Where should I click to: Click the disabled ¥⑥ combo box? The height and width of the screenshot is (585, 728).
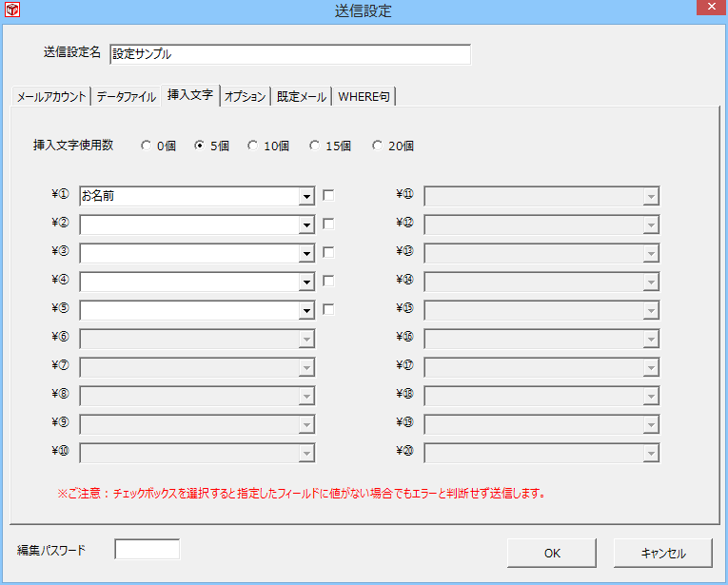[x=197, y=339]
